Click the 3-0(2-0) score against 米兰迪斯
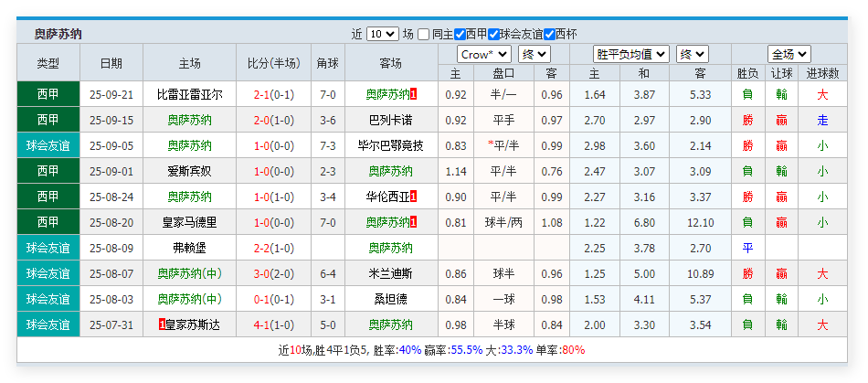The width and height of the screenshot is (868, 383). (273, 273)
